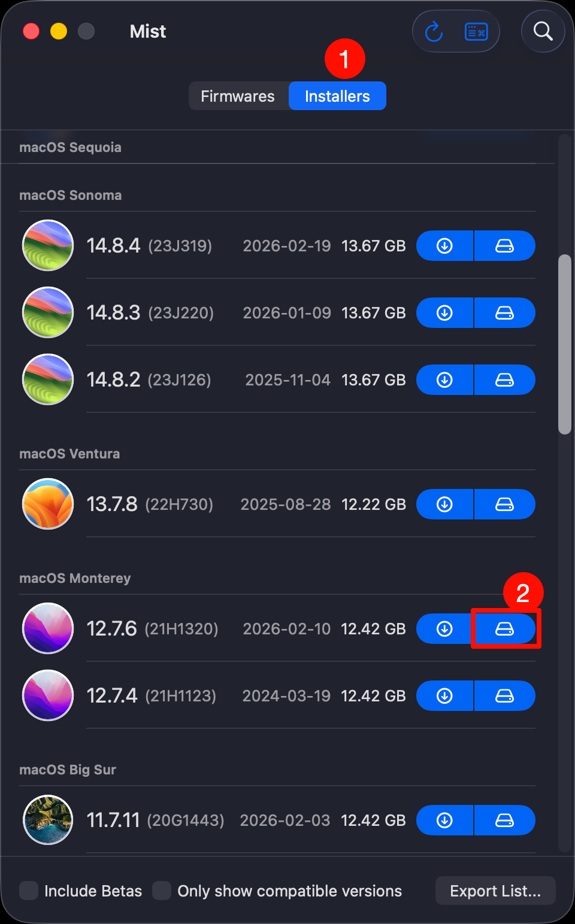The image size is (575, 924).
Task: Click the refresh list icon in toolbar
Action: [434, 32]
